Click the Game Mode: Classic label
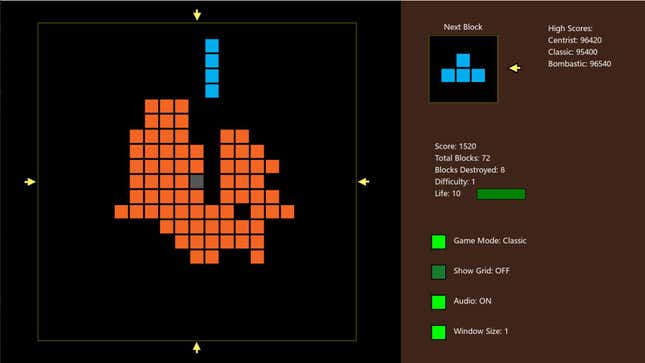The width and height of the screenshot is (645, 363). click(x=490, y=241)
